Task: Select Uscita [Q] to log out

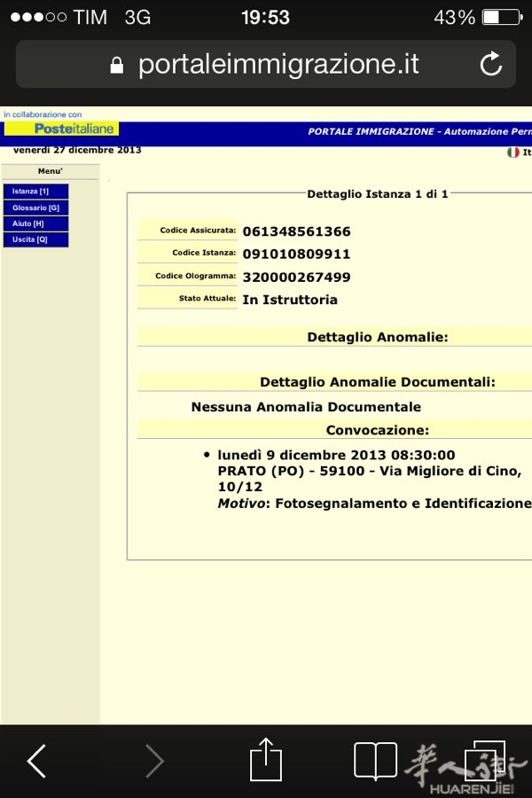Action: coord(35,239)
